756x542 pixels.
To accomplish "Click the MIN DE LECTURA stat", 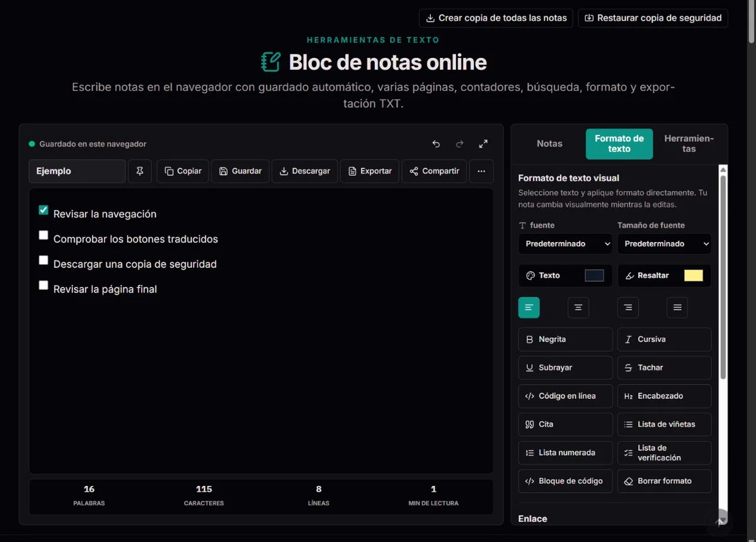I will tap(433, 496).
